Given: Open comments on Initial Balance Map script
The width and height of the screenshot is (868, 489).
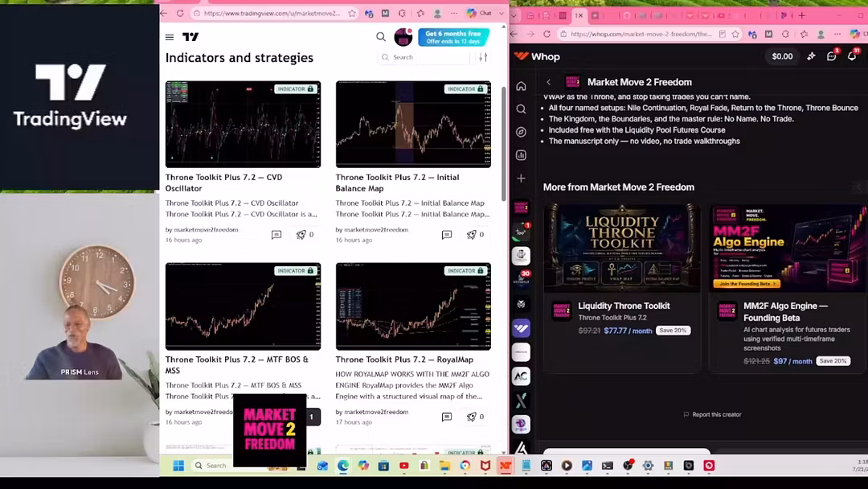Looking at the screenshot, I should click(x=447, y=235).
